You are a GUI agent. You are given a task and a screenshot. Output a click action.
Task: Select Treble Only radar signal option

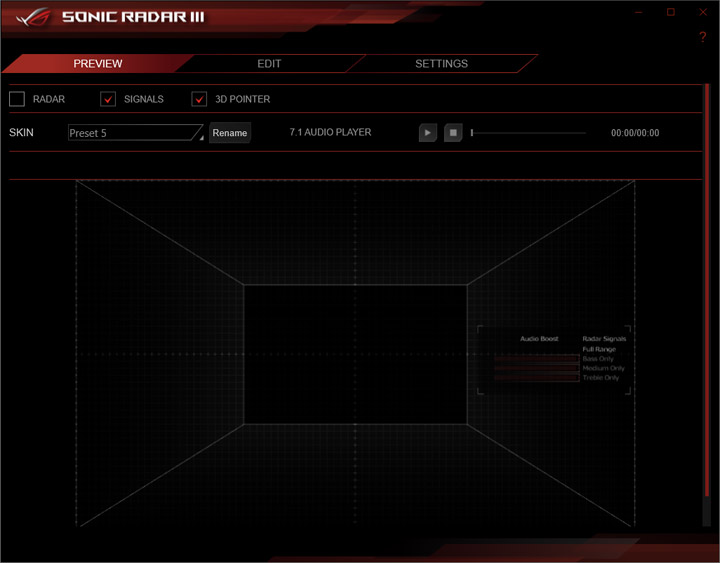[x=601, y=377]
